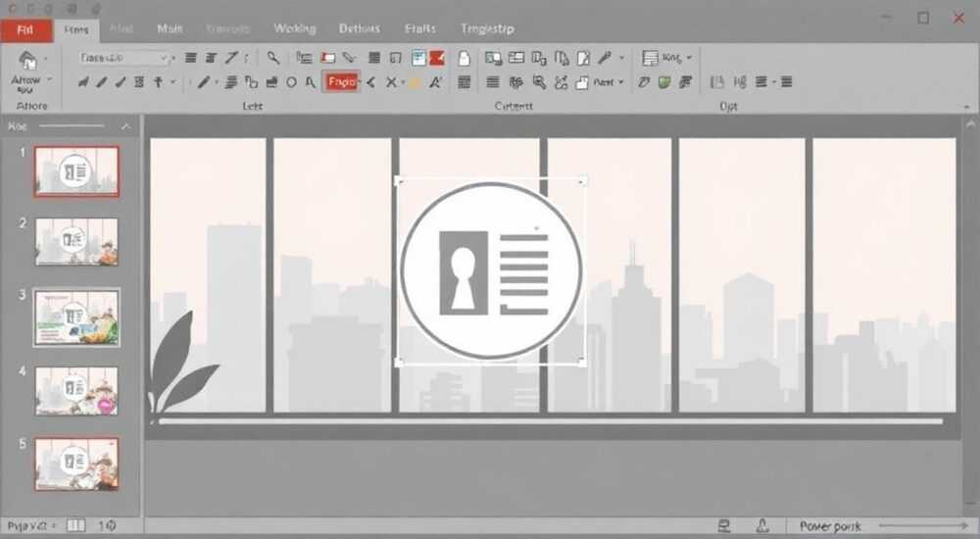Click the stamp-shaped icon in the status bar
Image resolution: width=980 pixels, height=539 pixels.
click(762, 526)
